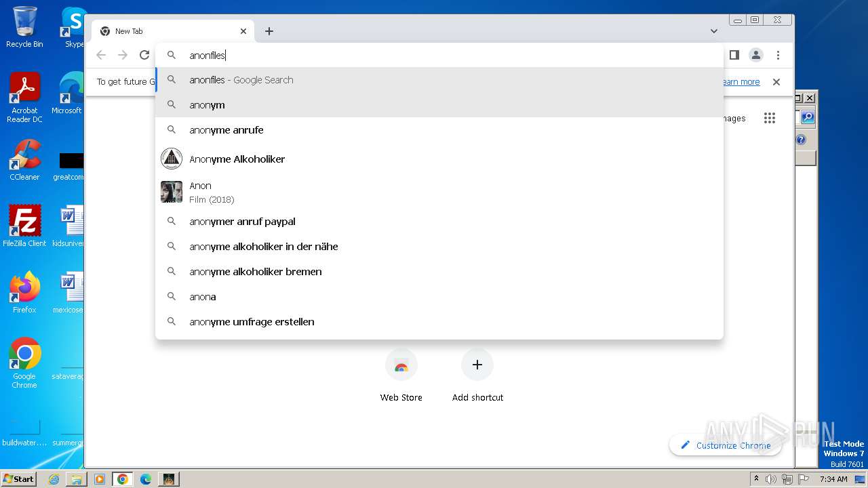868x488 pixels.
Task: Toggle the Chrome side panel
Action: pyautogui.click(x=734, y=55)
